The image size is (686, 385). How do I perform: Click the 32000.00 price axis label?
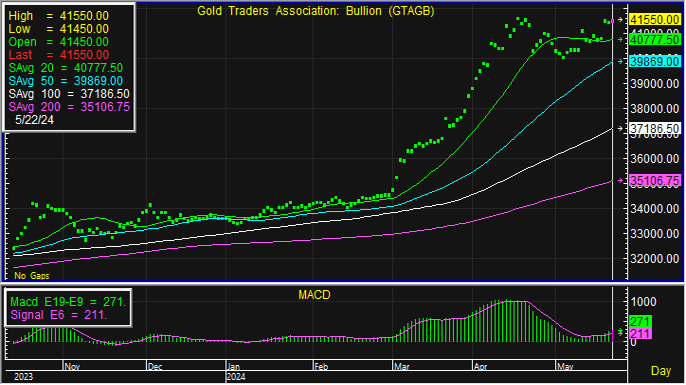point(654,259)
